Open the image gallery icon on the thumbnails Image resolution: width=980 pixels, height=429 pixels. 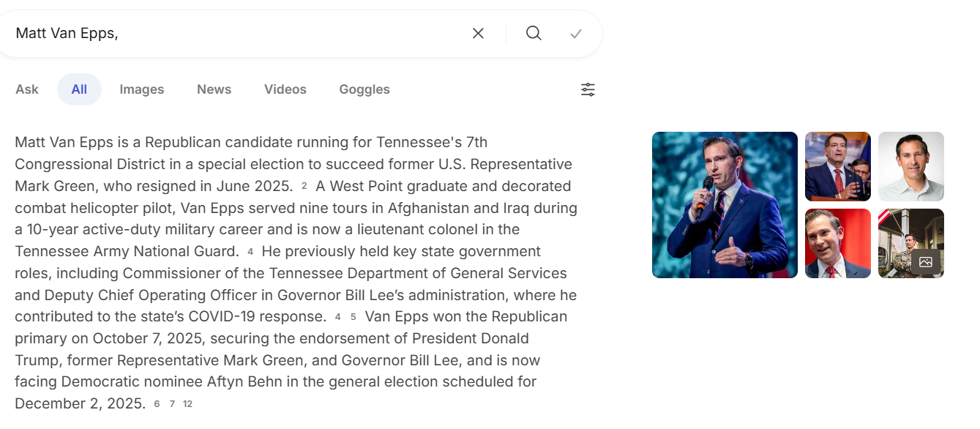[925, 262]
